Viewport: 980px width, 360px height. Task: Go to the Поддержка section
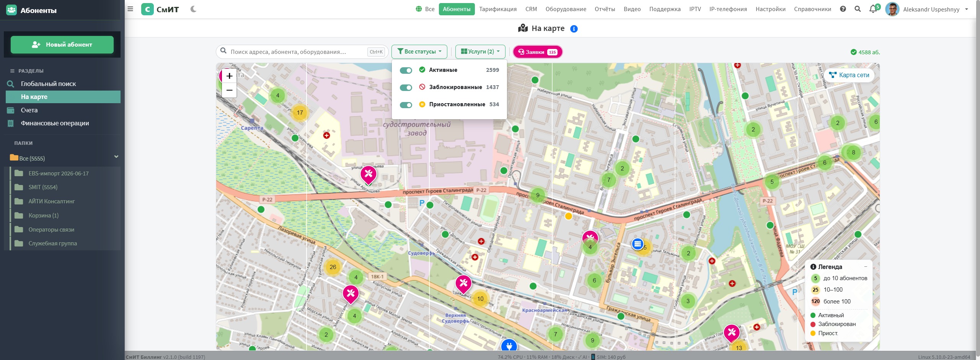665,9
